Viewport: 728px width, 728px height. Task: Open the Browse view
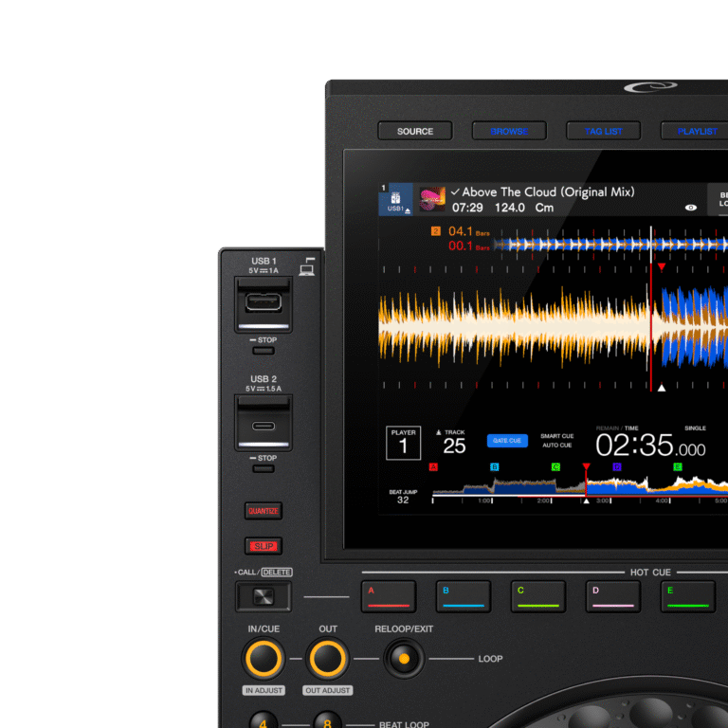(509, 131)
